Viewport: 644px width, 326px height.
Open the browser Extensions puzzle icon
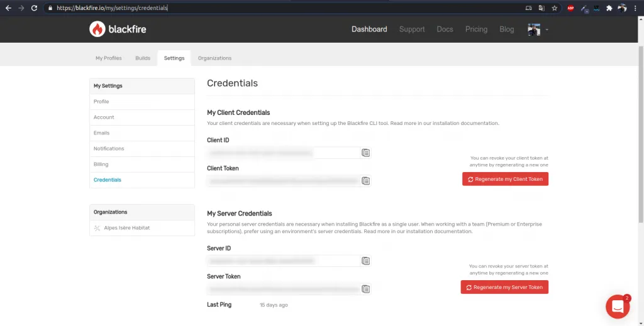click(x=609, y=8)
